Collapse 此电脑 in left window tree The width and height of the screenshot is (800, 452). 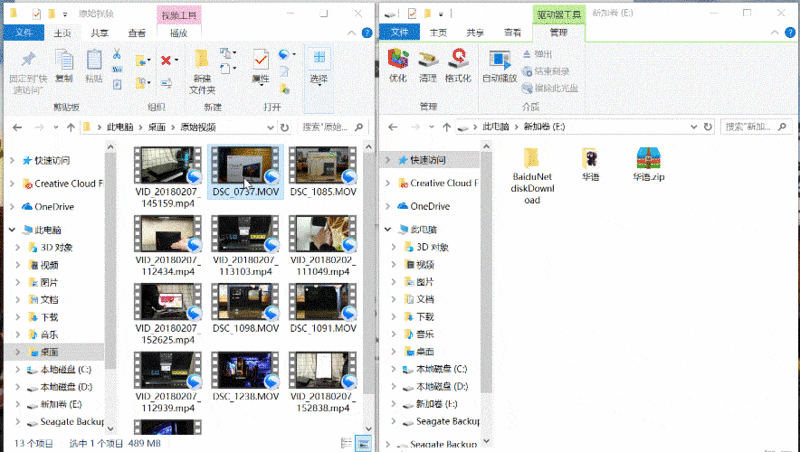coord(12,230)
